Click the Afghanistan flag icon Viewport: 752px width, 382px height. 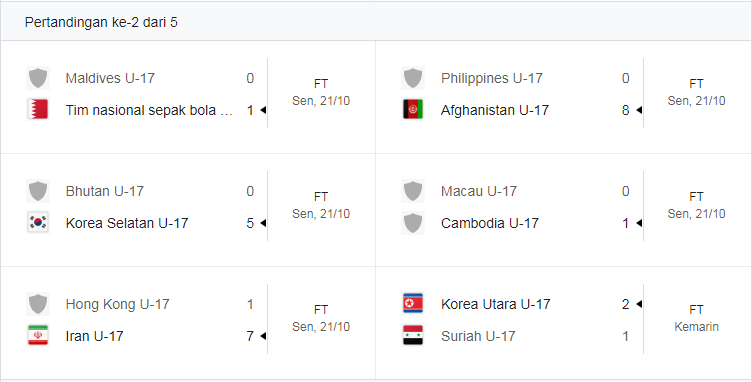tap(413, 110)
